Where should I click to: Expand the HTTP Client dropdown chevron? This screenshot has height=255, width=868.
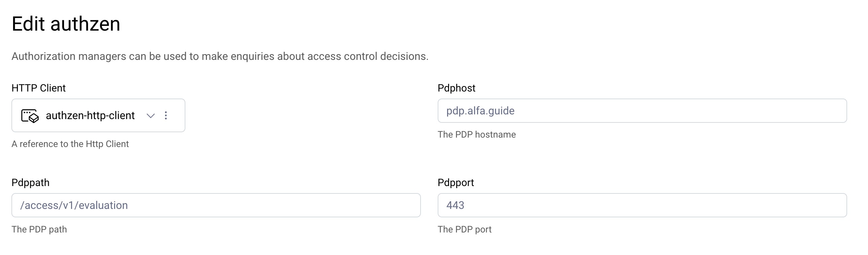click(151, 116)
